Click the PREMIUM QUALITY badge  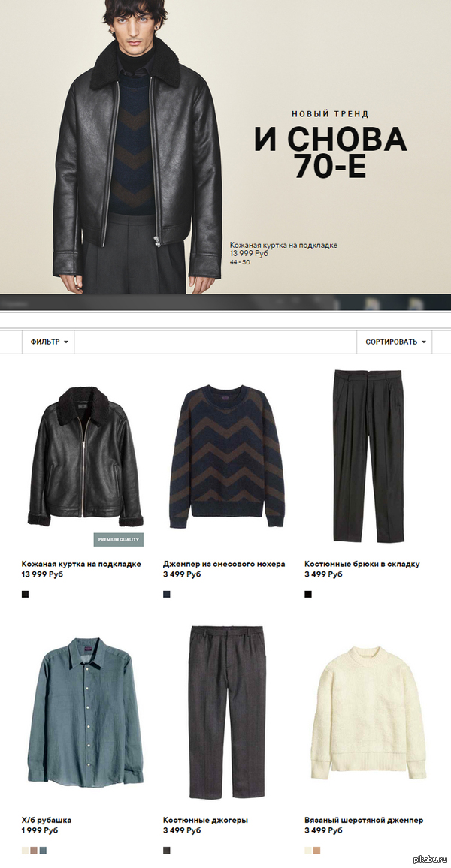[x=119, y=539]
